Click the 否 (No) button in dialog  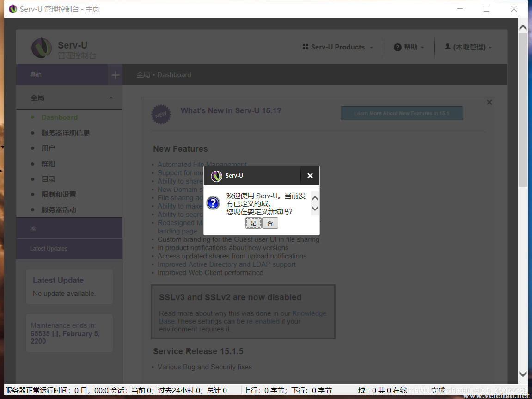(270, 223)
